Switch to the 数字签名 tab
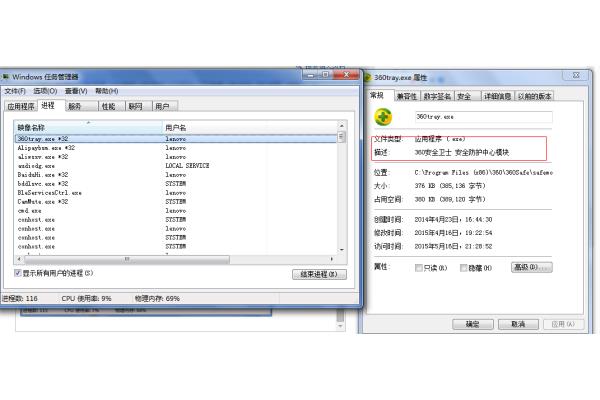The height and width of the screenshot is (400, 600). (x=437, y=96)
